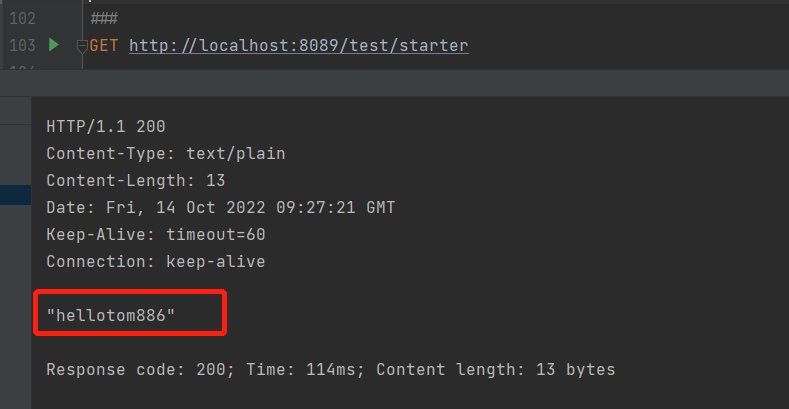
Task: Click the Connection: keep-alive header
Action: (155, 262)
